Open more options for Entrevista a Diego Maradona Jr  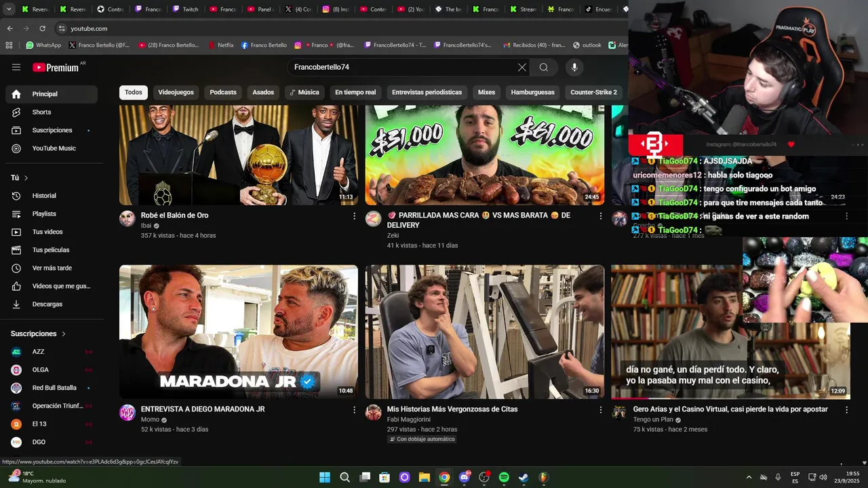click(x=354, y=409)
